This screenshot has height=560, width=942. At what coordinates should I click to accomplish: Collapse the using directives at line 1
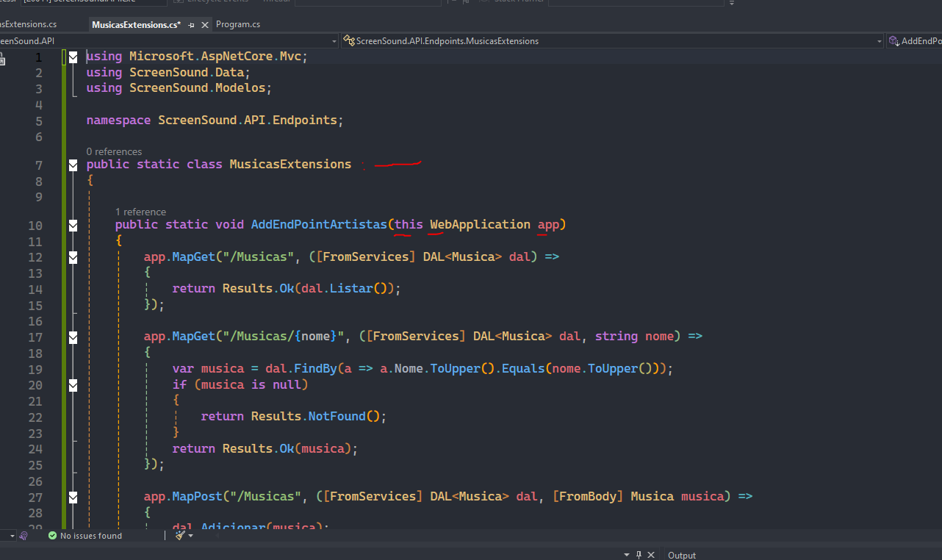pos(73,57)
